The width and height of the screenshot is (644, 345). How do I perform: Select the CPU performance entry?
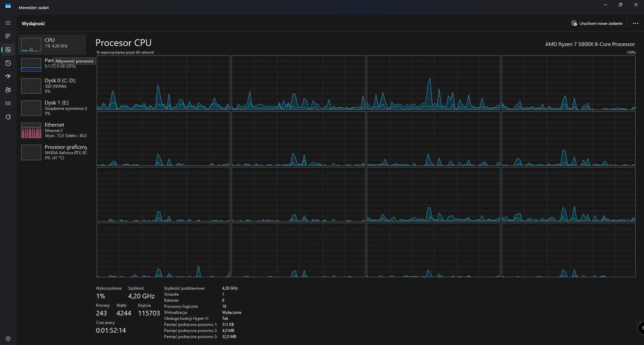click(52, 44)
